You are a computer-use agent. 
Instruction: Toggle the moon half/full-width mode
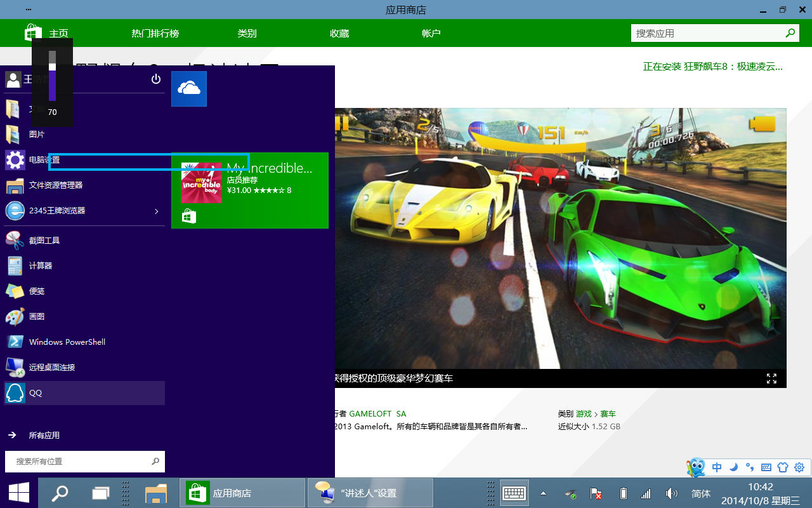tap(733, 467)
